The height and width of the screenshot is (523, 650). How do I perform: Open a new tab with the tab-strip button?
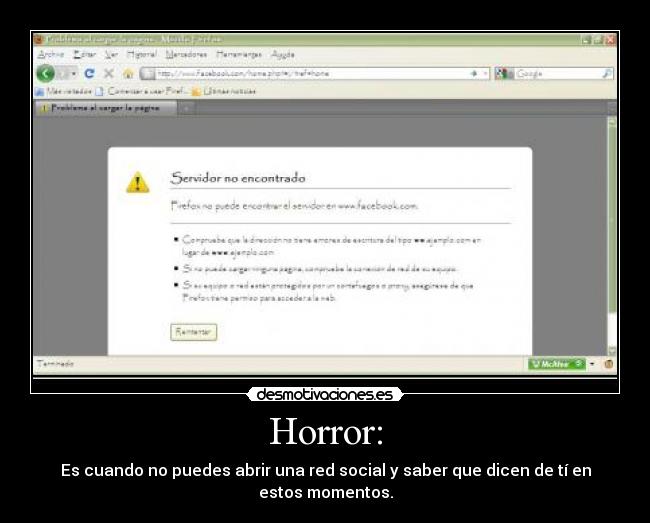tap(186, 108)
